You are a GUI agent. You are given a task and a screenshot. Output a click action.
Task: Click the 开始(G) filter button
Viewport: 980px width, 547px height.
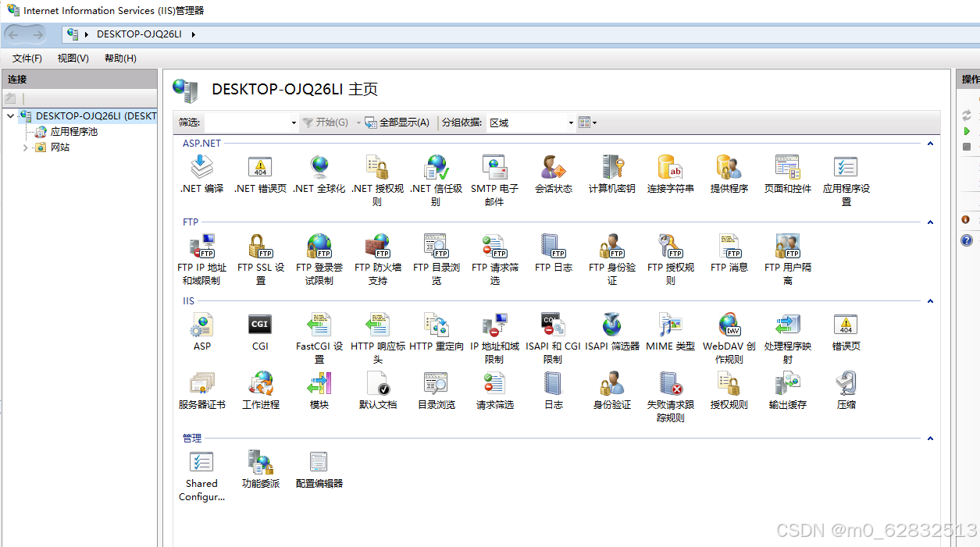(x=326, y=123)
